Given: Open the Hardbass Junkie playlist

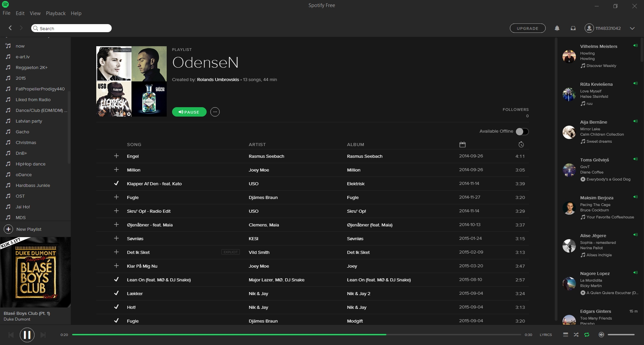Looking at the screenshot, I should click(x=33, y=185).
